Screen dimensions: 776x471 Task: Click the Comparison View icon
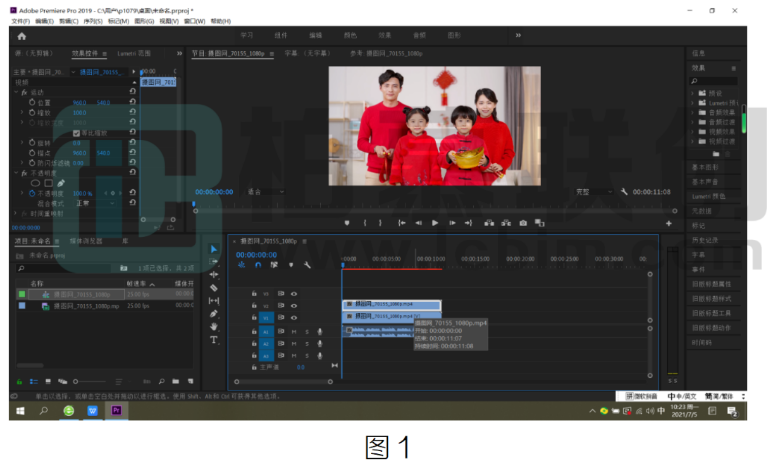(540, 223)
